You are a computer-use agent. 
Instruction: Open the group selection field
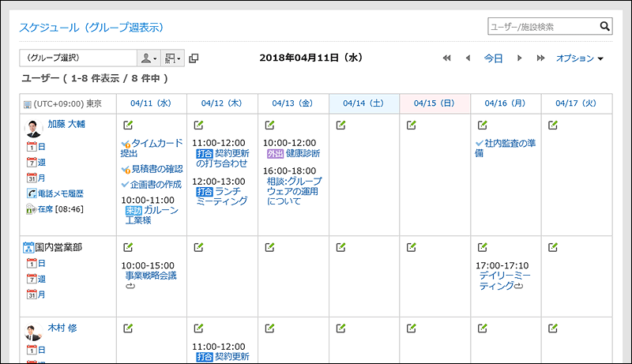coord(78,58)
